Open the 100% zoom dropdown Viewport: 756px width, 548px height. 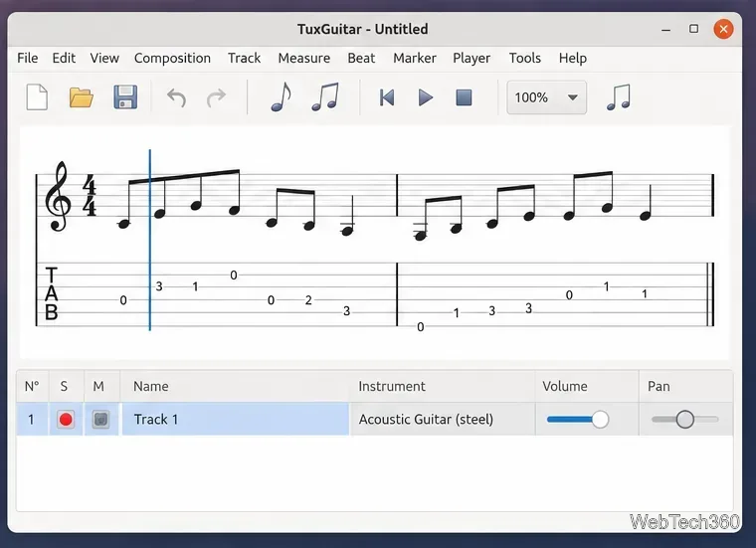click(x=546, y=97)
